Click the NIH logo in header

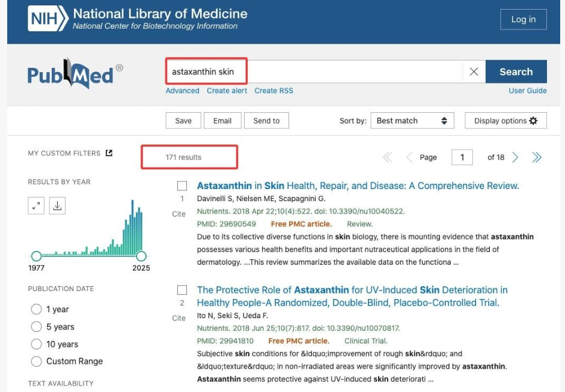pos(47,19)
